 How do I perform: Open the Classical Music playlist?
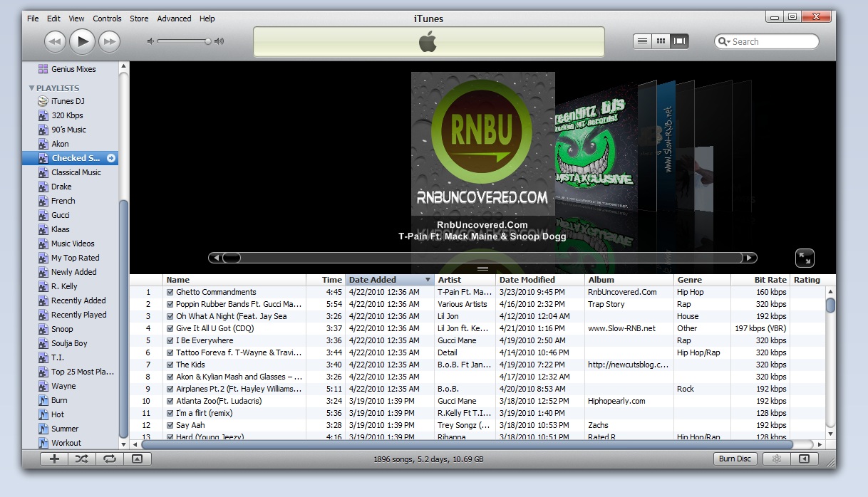[x=76, y=172]
